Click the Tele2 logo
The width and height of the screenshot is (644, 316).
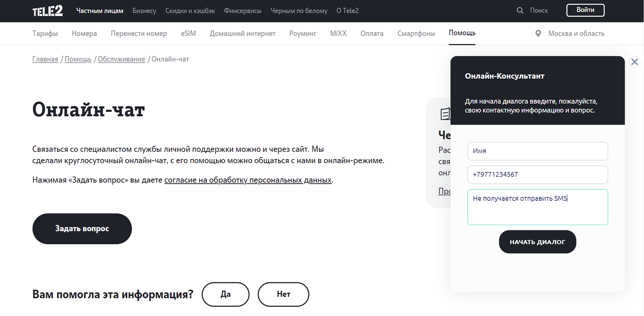pyautogui.click(x=48, y=11)
